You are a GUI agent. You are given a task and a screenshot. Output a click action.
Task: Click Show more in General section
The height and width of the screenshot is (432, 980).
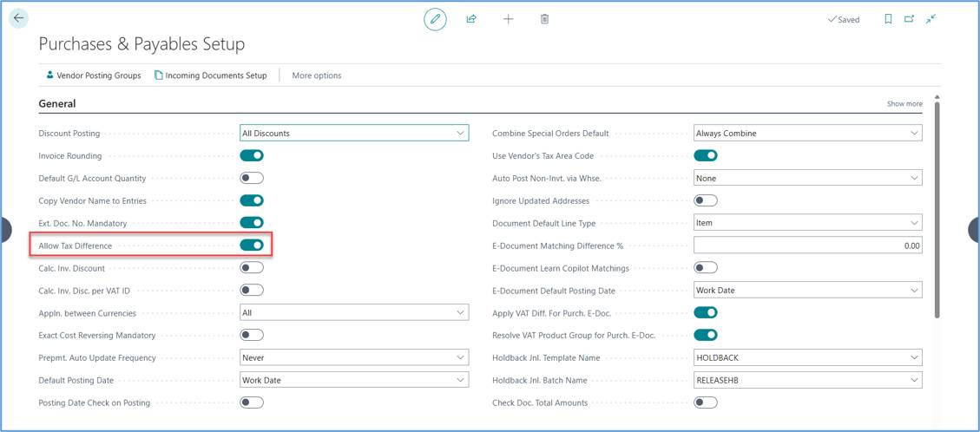click(x=904, y=103)
